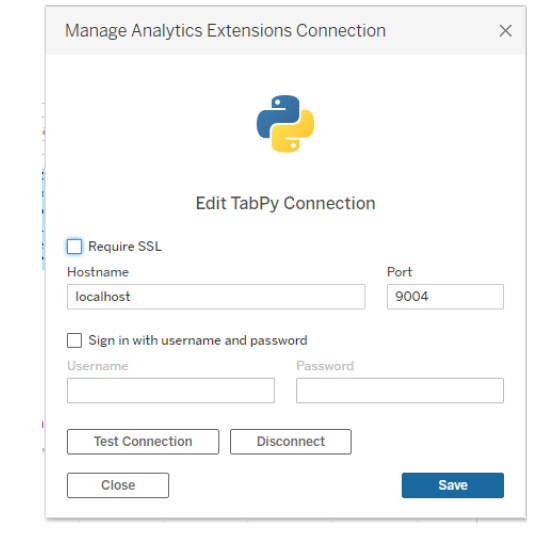
Task: Click the greyed Password label
Action: [325, 366]
